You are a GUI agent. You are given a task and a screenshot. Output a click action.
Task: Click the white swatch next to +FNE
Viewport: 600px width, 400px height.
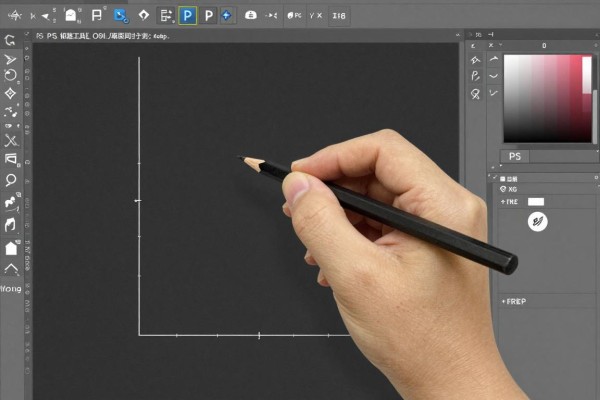(x=536, y=202)
